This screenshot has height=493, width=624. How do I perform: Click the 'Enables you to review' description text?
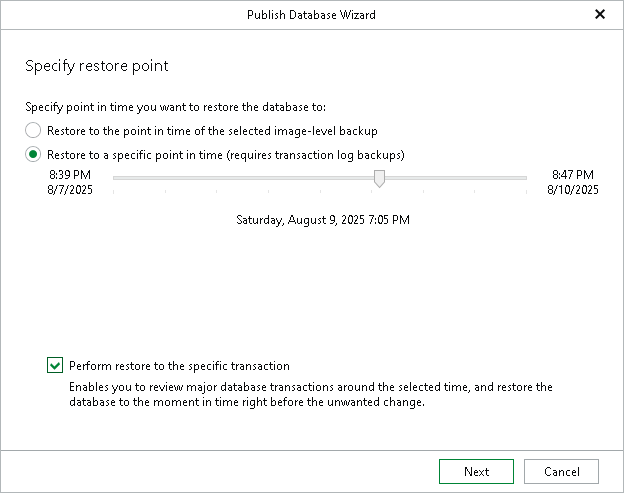[311, 394]
